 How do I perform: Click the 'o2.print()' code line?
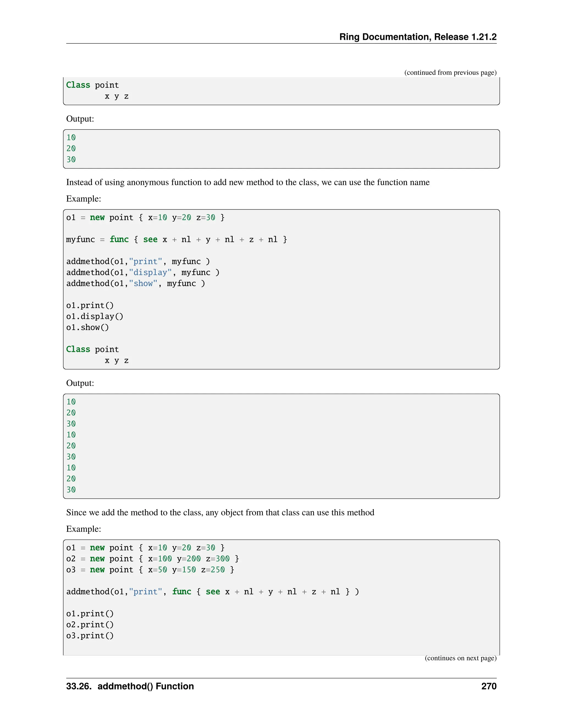click(x=90, y=625)
